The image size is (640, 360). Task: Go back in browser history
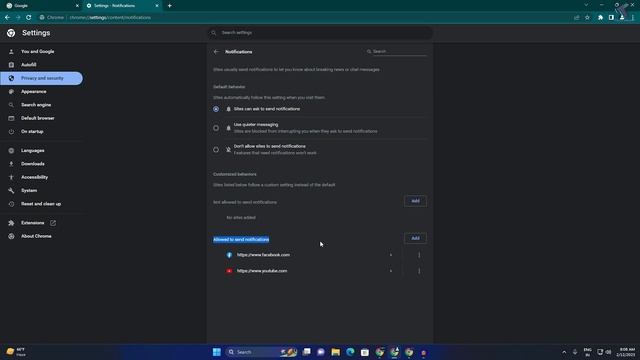point(7,18)
